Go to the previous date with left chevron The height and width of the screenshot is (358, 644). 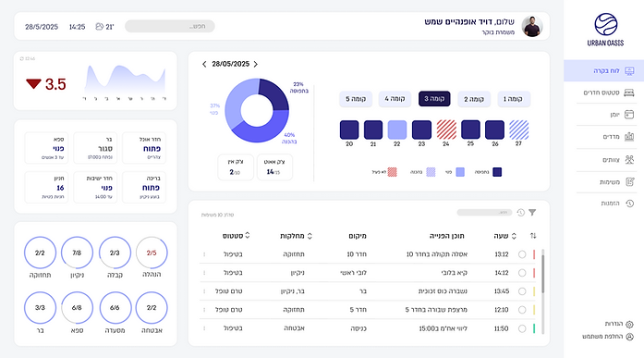204,64
